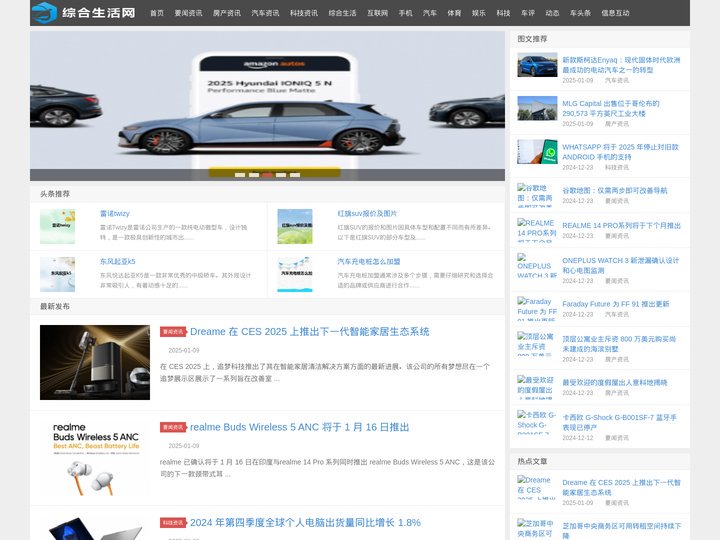Switch to the first carousel slide dot
Image resolution: width=720 pixels, height=540 pixels.
tap(240, 175)
